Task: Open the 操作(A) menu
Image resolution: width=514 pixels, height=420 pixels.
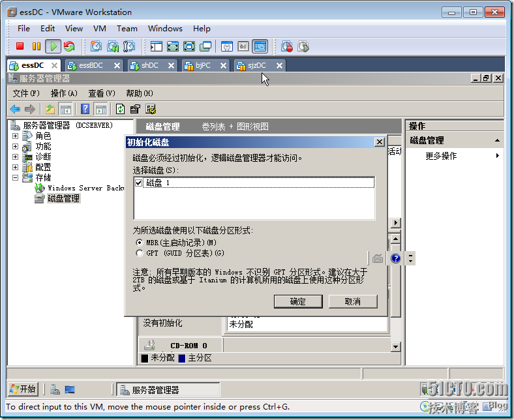Action: (64, 93)
